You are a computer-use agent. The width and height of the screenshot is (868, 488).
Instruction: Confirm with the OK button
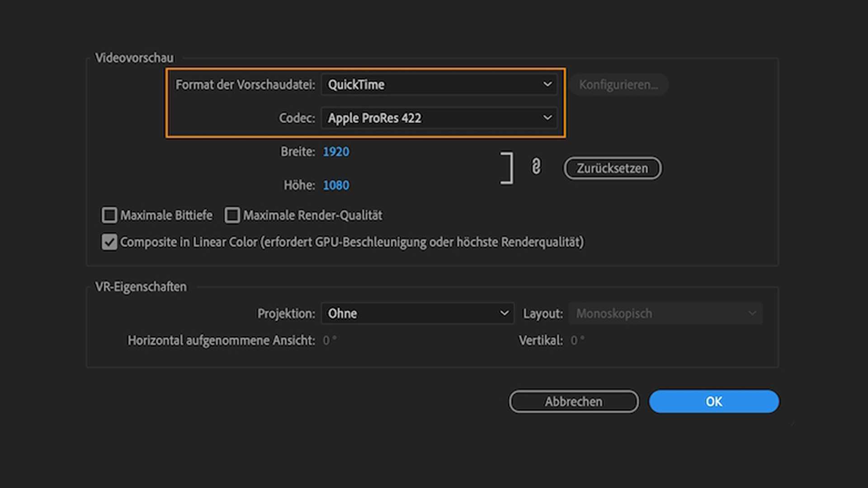click(714, 401)
